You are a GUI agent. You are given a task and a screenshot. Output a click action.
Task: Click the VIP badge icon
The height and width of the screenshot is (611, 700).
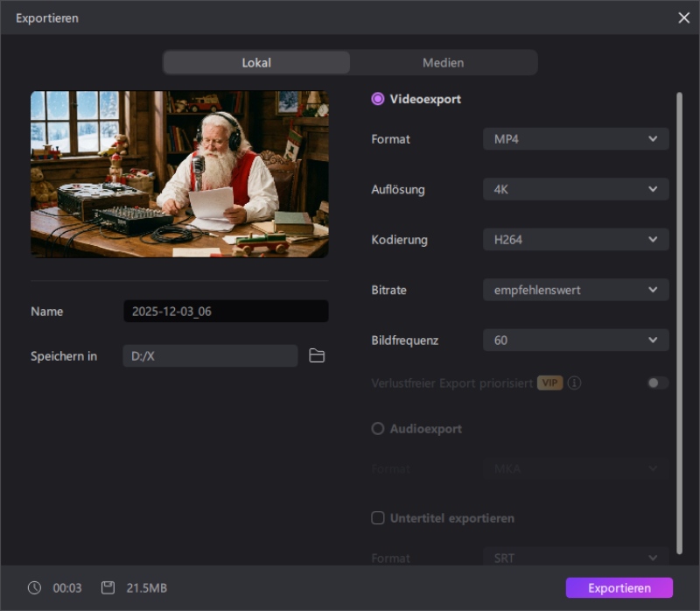(x=549, y=383)
